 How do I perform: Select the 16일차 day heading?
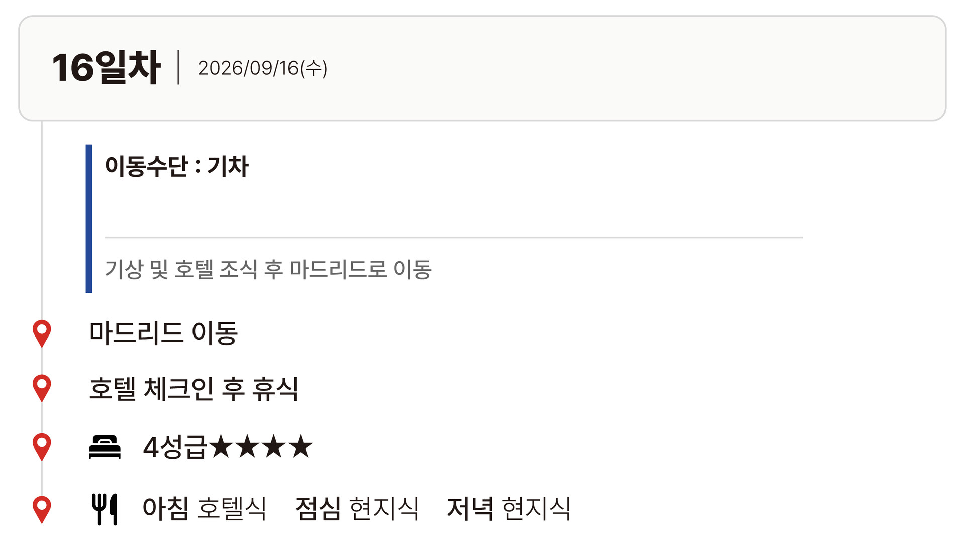tap(106, 68)
